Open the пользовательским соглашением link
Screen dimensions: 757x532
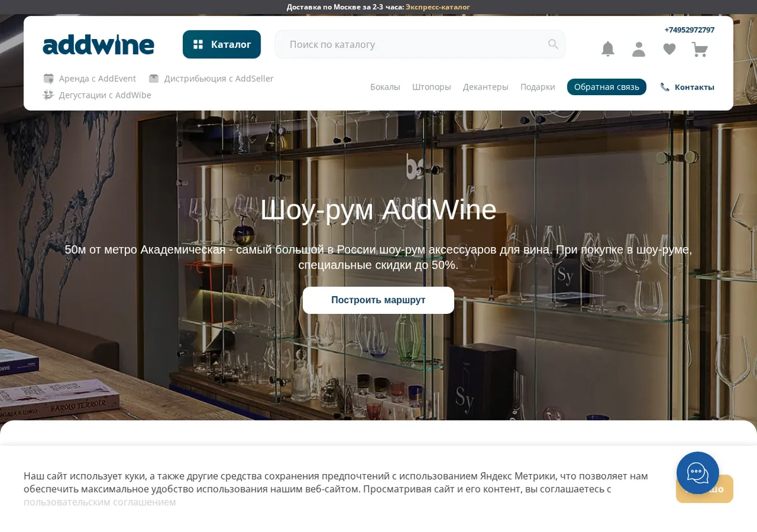(100, 502)
